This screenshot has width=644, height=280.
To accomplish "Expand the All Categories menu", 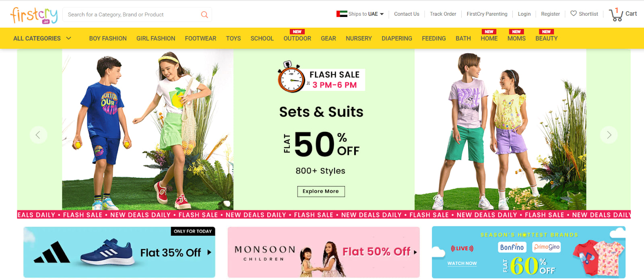I will click(x=42, y=38).
